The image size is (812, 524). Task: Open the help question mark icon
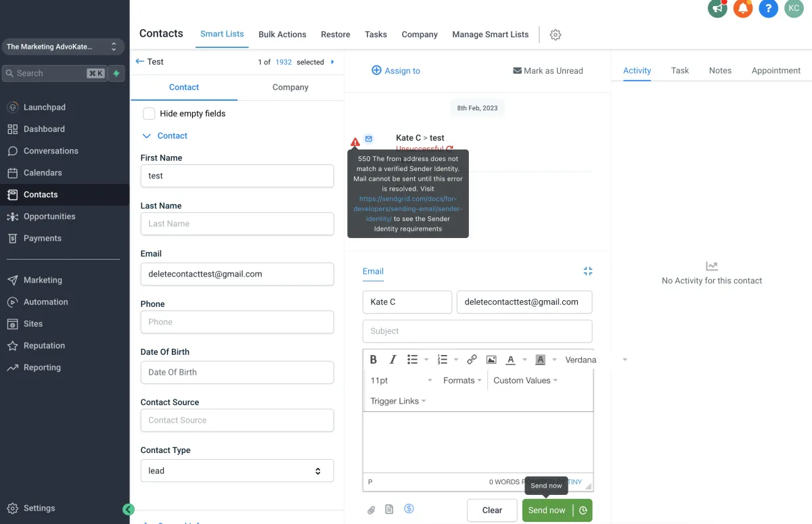[x=768, y=9]
